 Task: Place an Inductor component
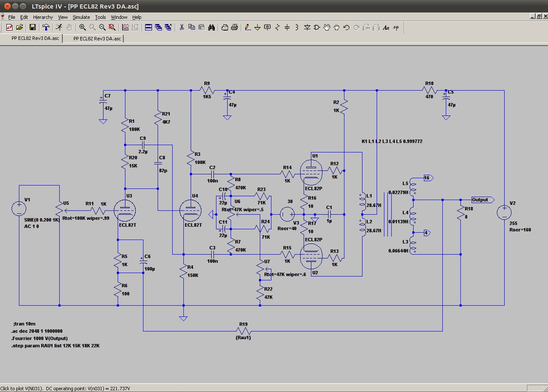[297, 27]
